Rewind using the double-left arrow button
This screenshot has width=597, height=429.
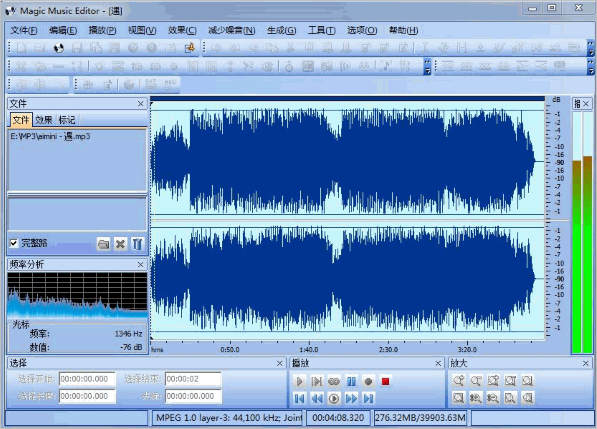pyautogui.click(x=316, y=399)
